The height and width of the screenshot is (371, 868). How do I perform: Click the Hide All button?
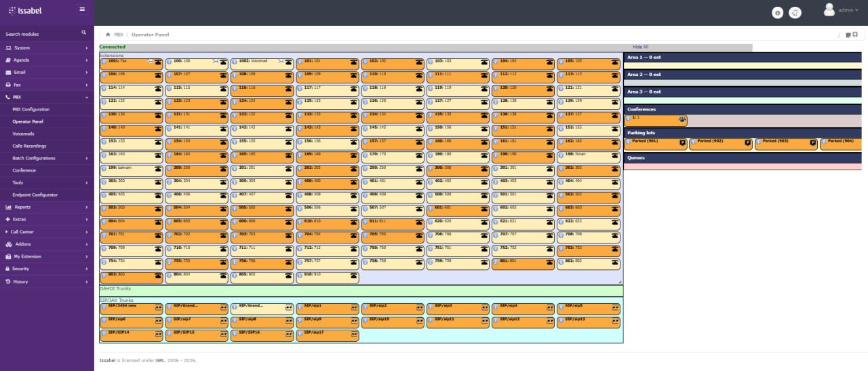[640, 47]
